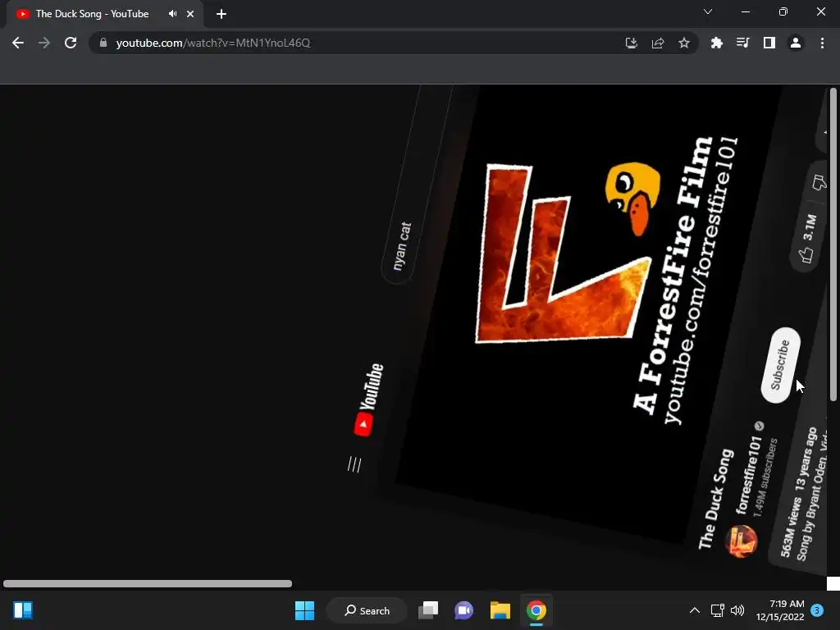Screen dimensions: 840x630
Task: Select The Duck Song - YouTube tab
Action: (105, 14)
